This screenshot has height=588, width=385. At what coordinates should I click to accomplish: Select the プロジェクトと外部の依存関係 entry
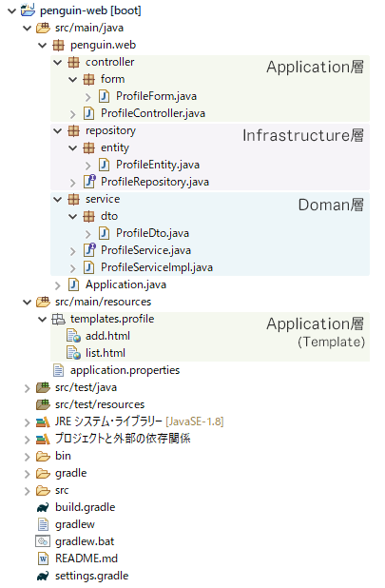123,439
